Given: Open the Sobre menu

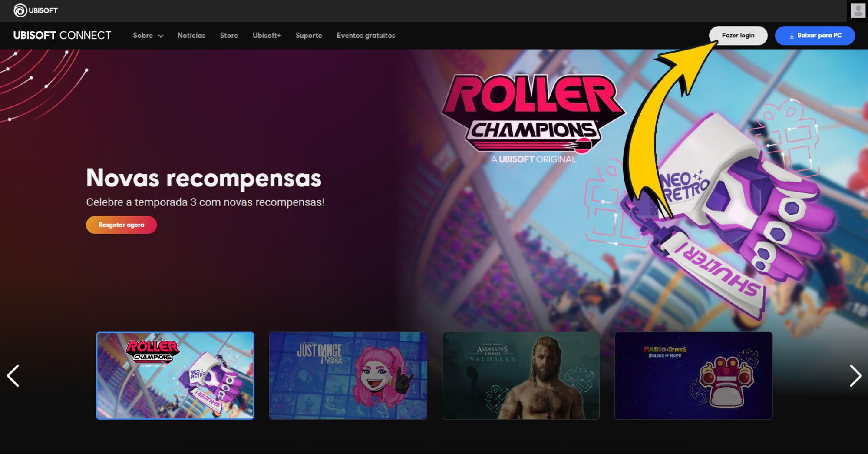Looking at the screenshot, I should (x=148, y=36).
